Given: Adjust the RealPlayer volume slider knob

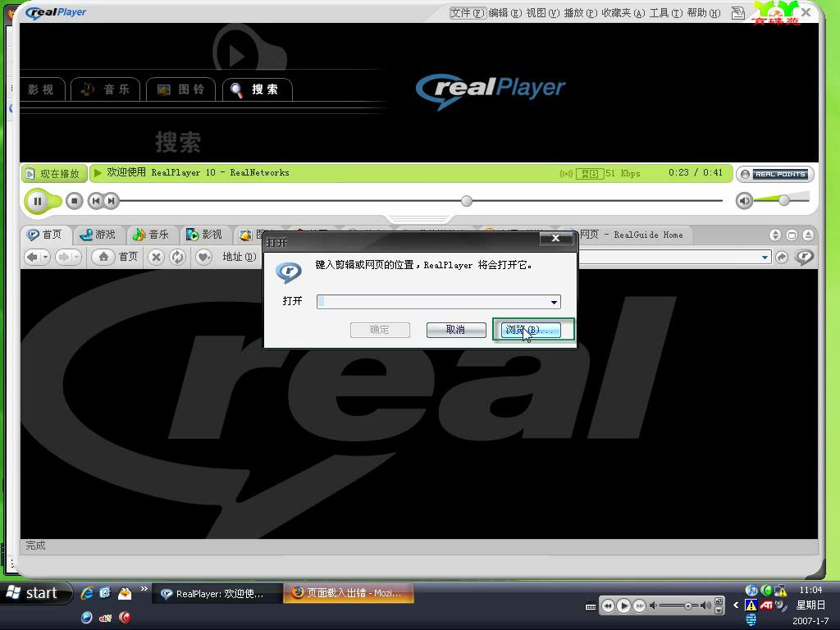Looking at the screenshot, I should tap(784, 200).
